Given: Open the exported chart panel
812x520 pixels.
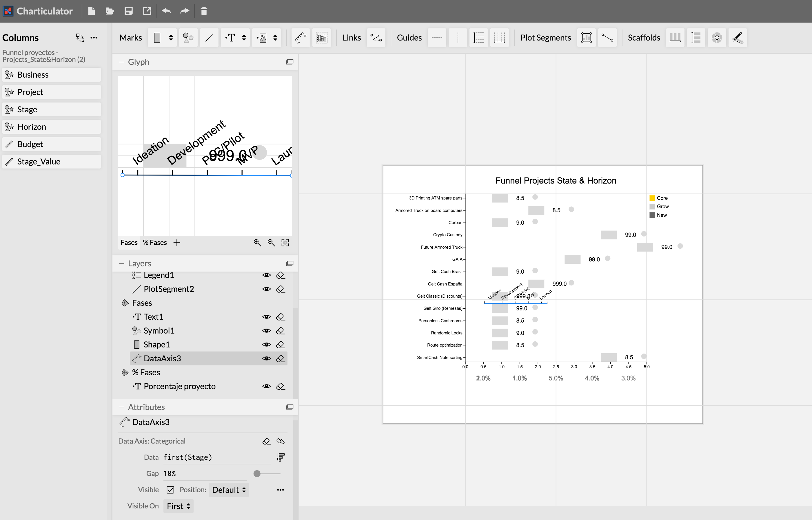Looking at the screenshot, I should [x=147, y=11].
